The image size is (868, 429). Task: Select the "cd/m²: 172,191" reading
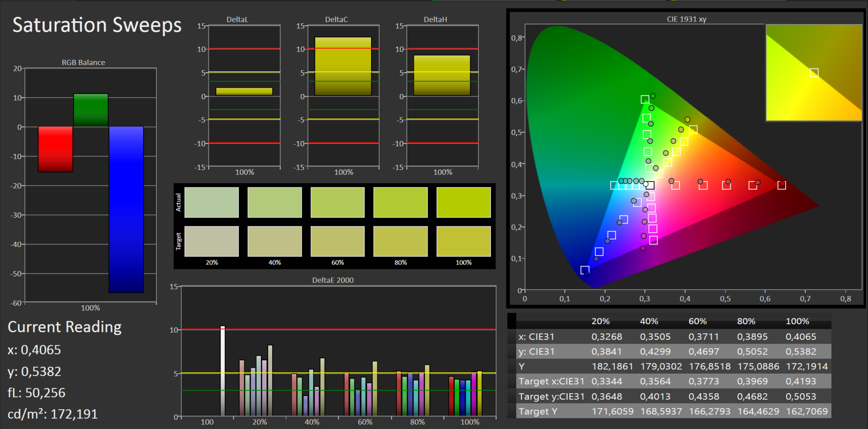(53, 414)
